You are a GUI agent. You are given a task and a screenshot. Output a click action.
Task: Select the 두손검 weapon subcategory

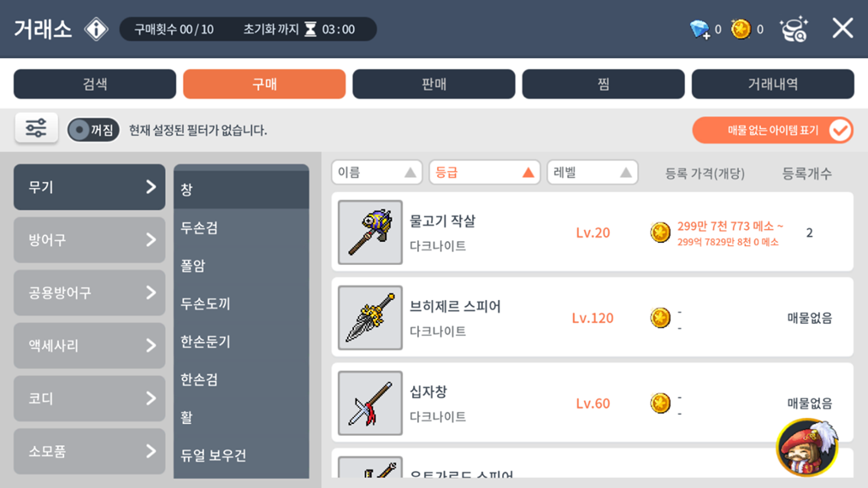pos(241,227)
